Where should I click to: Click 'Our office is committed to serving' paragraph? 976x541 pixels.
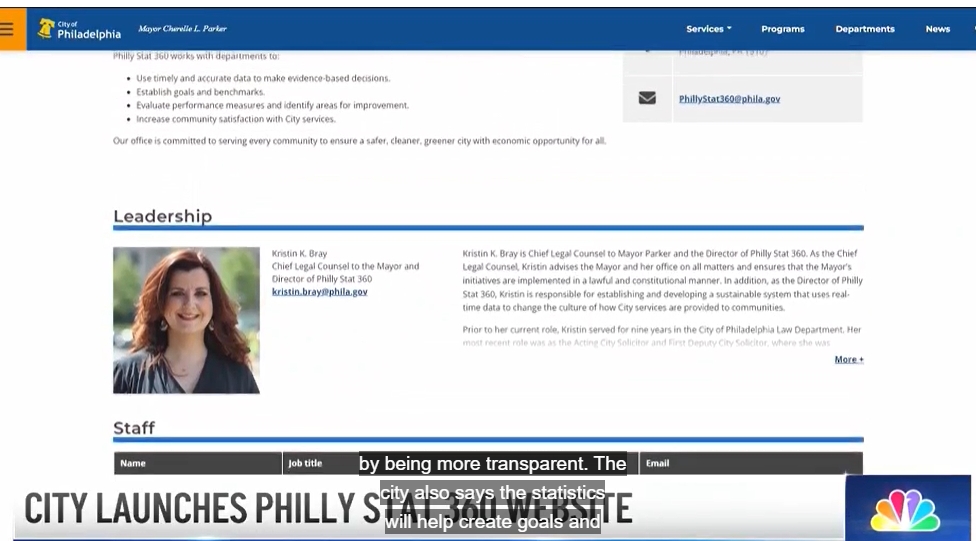click(359, 141)
